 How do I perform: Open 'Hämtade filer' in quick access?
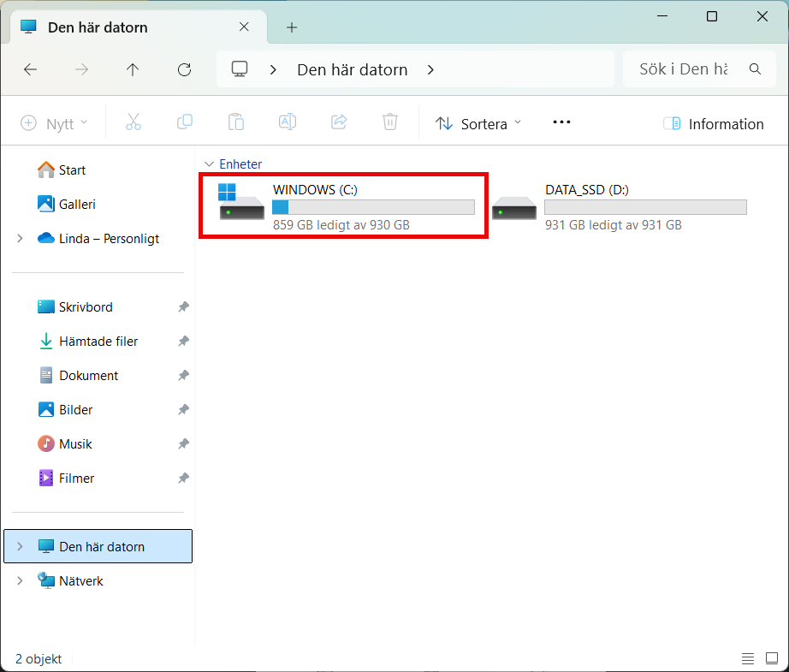click(88, 342)
